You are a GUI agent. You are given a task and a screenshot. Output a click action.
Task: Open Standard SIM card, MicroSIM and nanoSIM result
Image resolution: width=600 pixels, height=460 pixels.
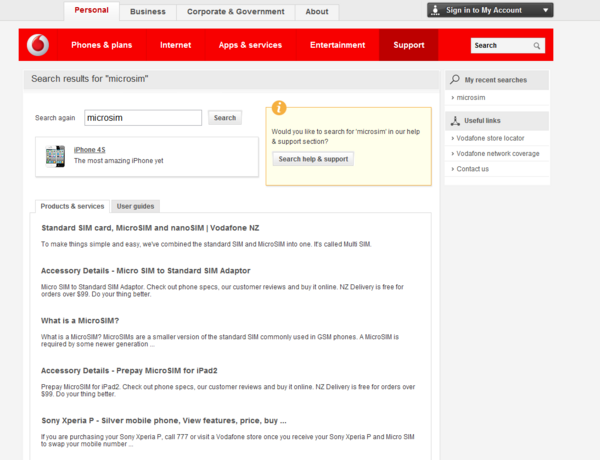(x=150, y=228)
